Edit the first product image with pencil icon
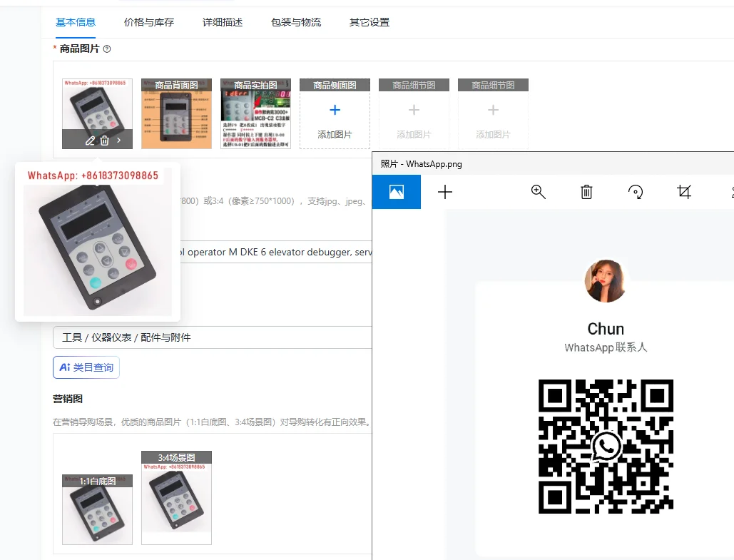This screenshot has height=560, width=734. [x=90, y=141]
